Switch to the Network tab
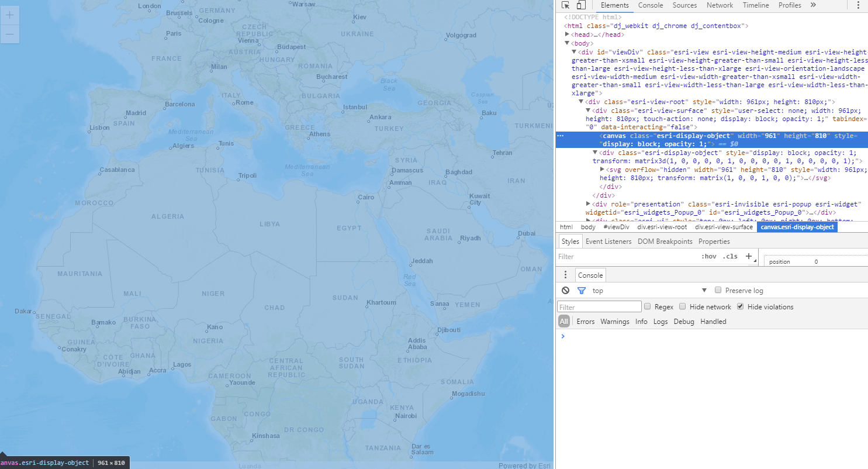This screenshot has height=469, width=868. [720, 5]
